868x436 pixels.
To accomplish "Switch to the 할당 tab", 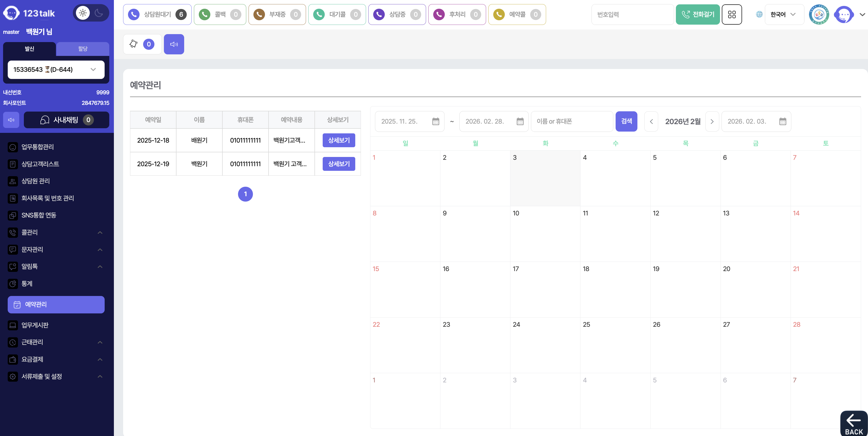I will (83, 49).
